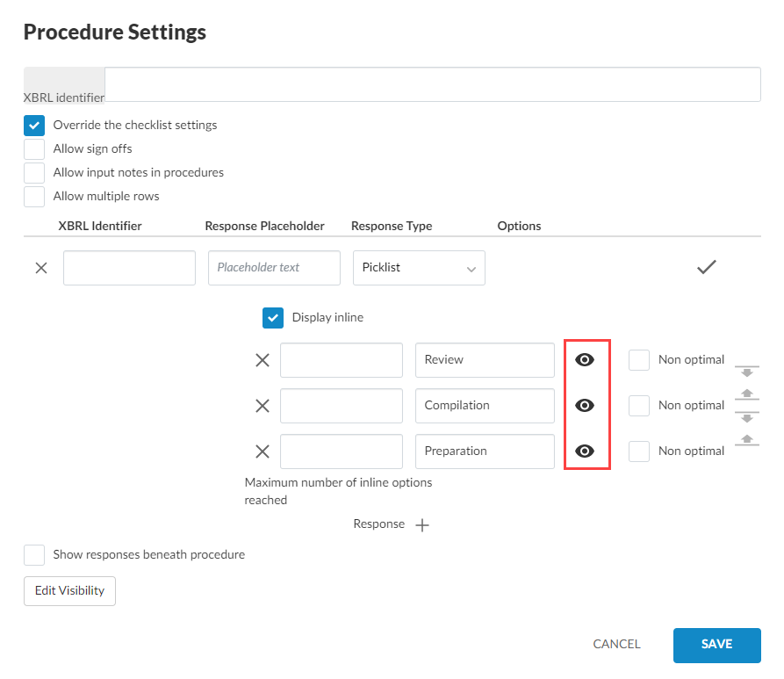
Task: Open the Response Type Picklist dropdown
Action: click(419, 268)
